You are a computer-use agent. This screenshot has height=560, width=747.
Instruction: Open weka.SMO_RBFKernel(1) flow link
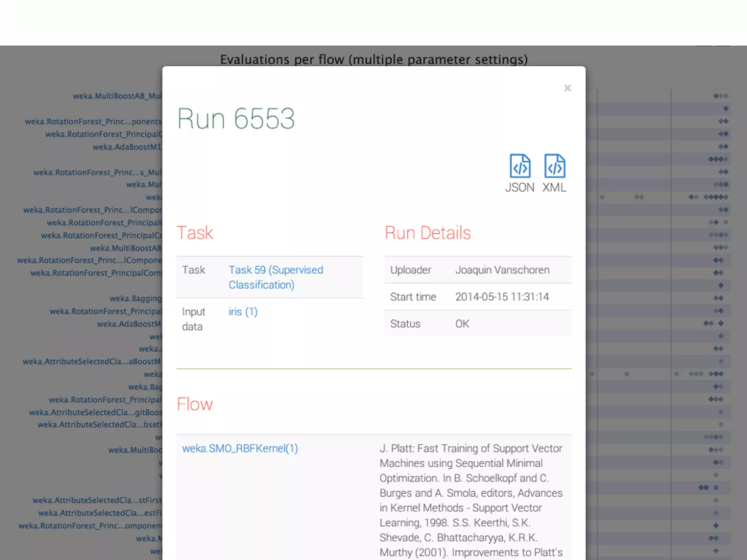240,448
